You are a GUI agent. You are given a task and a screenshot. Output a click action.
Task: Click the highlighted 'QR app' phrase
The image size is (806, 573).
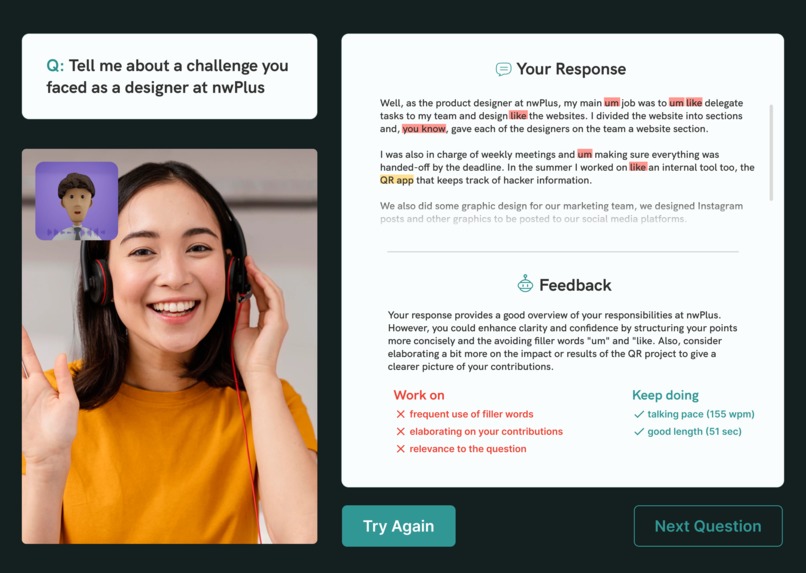click(x=396, y=180)
